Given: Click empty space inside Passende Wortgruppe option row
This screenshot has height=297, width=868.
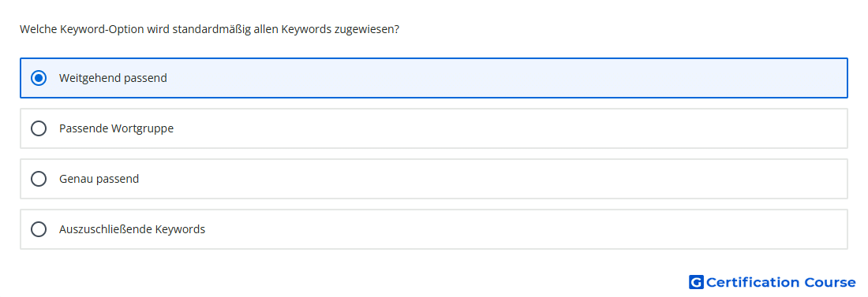Looking at the screenshot, I should click(x=498, y=128).
